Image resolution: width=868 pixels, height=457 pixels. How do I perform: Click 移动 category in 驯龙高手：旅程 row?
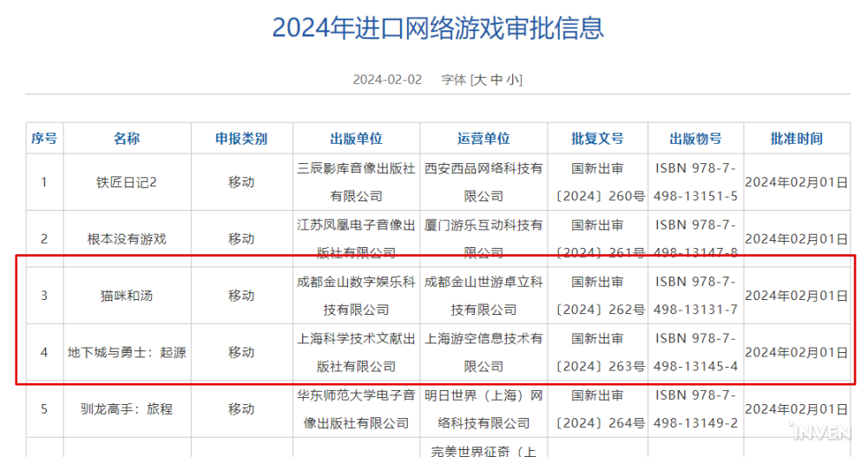tap(241, 409)
